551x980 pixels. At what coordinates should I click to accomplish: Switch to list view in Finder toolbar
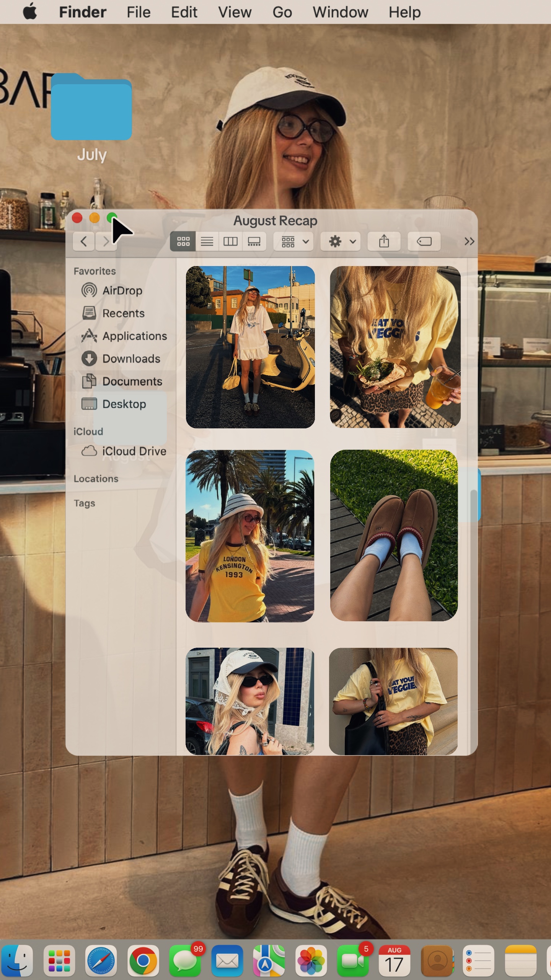click(207, 242)
